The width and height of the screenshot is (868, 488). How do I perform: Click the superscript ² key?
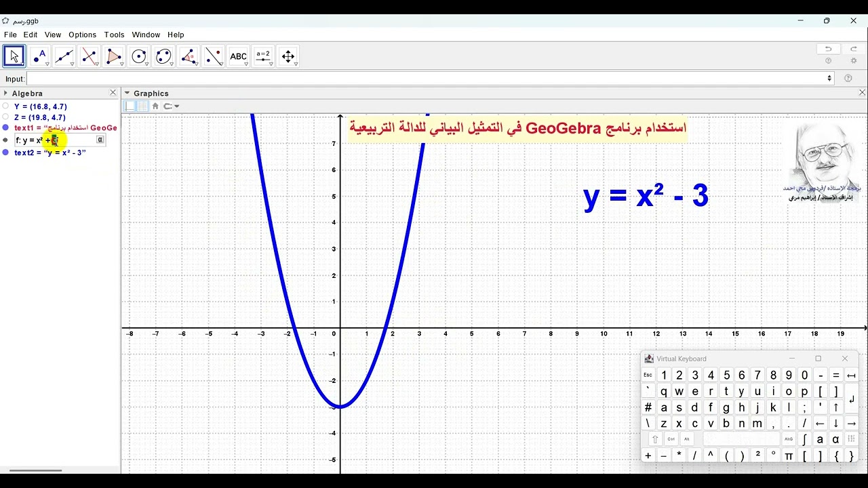pyautogui.click(x=757, y=456)
